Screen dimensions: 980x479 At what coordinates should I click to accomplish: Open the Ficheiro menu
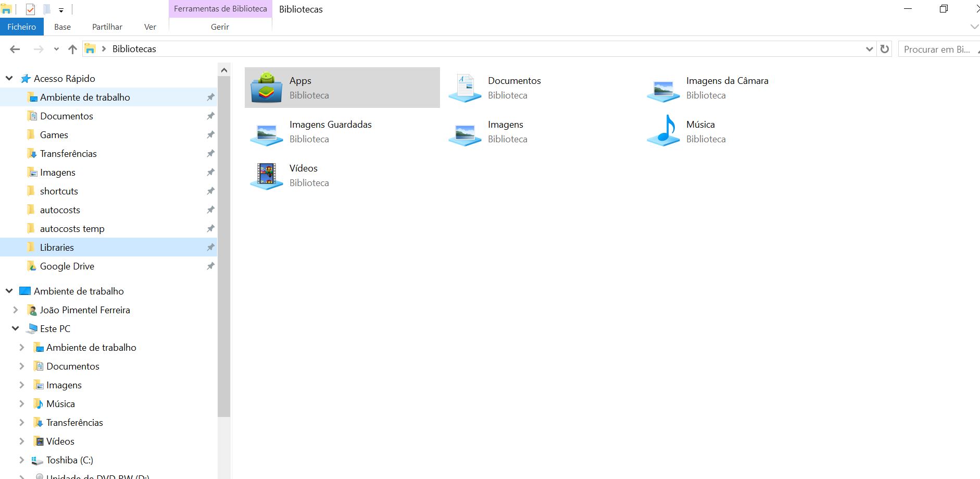[x=21, y=27]
